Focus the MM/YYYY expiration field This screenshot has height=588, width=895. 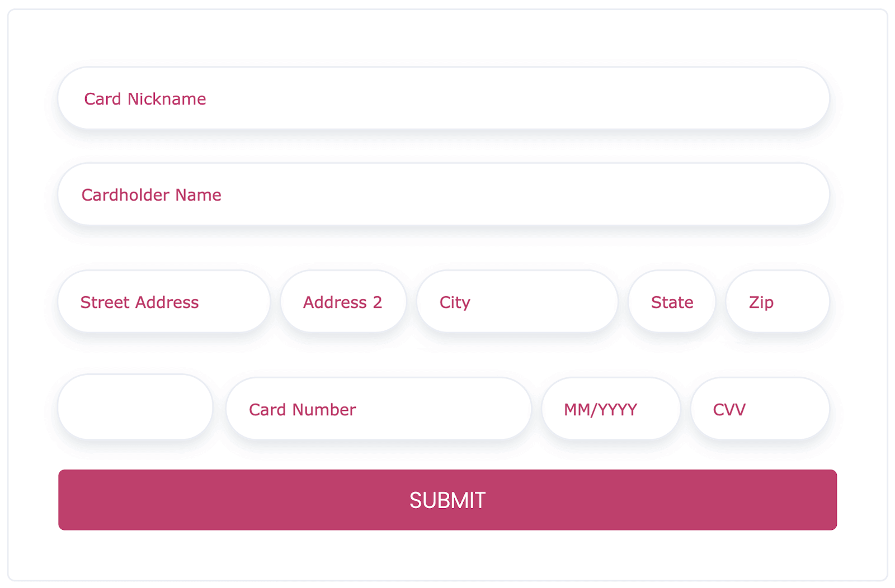click(x=611, y=409)
